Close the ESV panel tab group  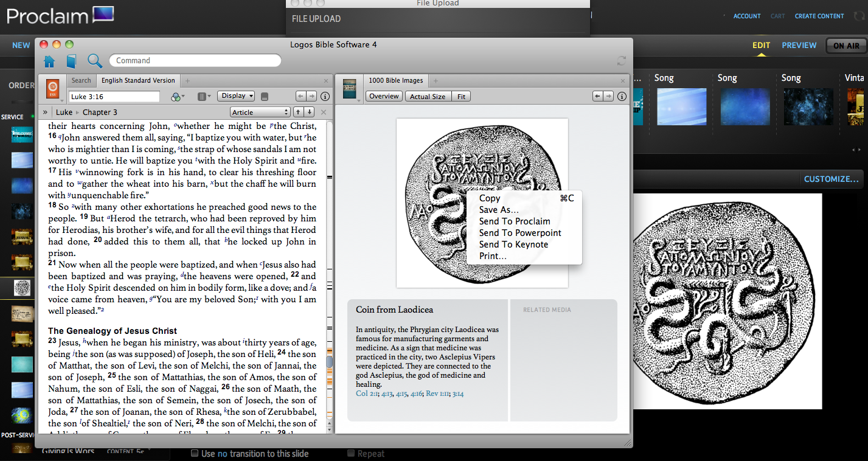point(325,80)
